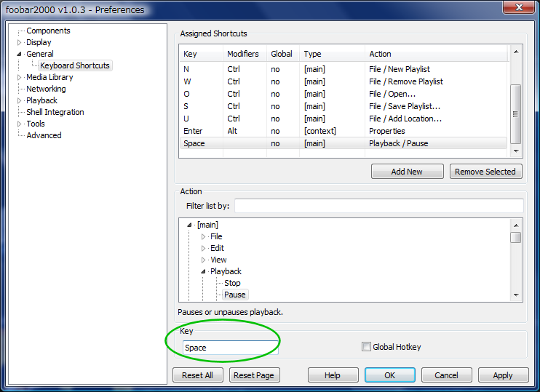The width and height of the screenshot is (540, 392).
Task: Collapse the General tree node
Action: (19, 54)
